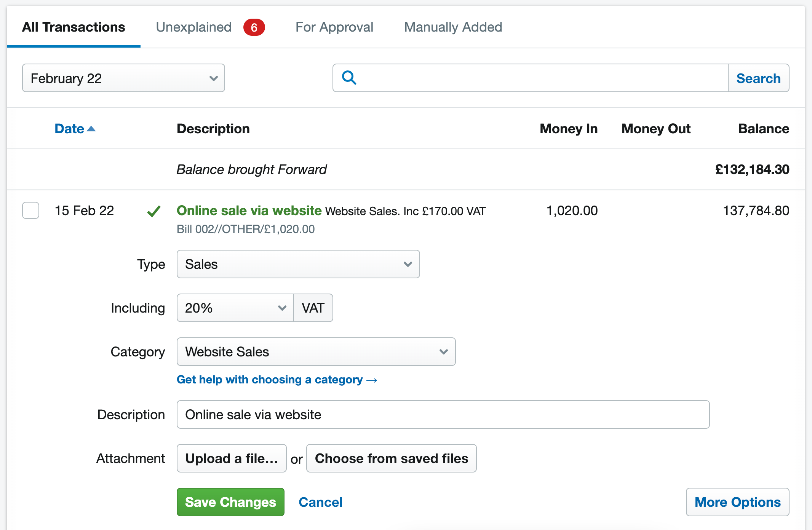Tick the 15 Feb 22 transaction checkbox
The height and width of the screenshot is (530, 812).
pyautogui.click(x=30, y=211)
